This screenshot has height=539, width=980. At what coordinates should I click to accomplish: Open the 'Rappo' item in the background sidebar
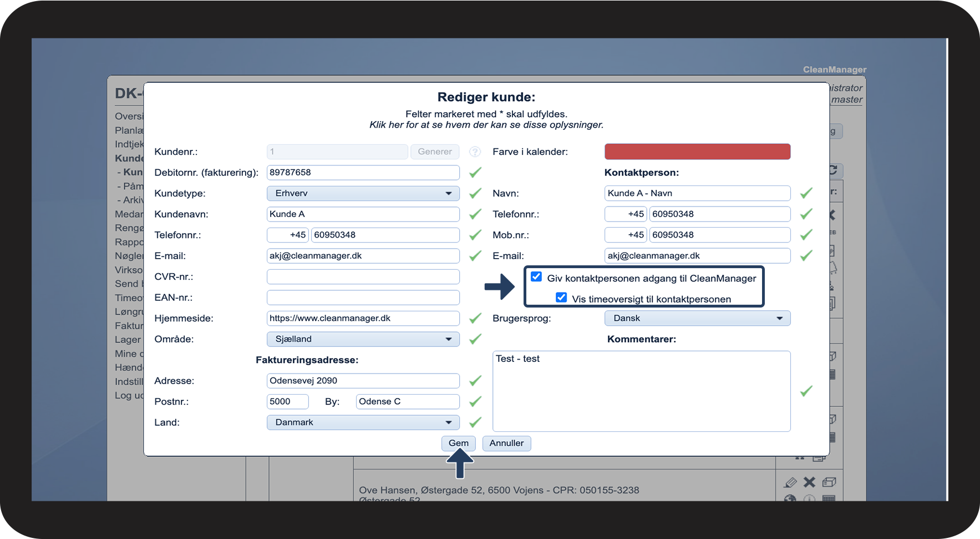click(129, 242)
